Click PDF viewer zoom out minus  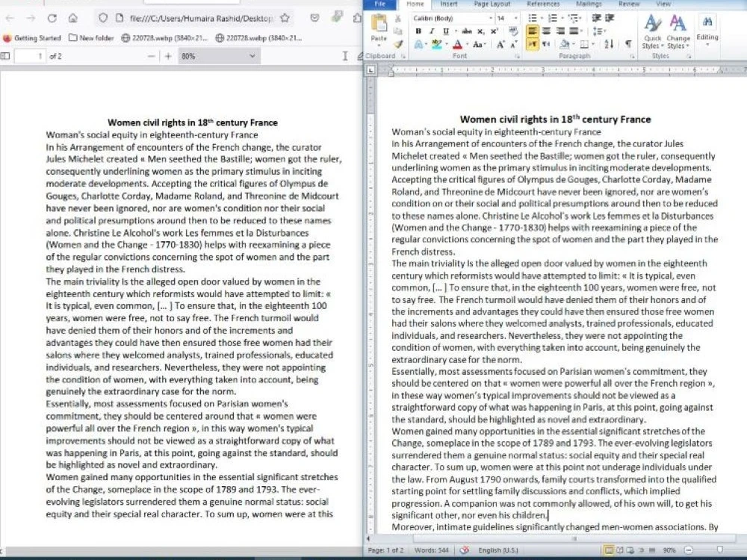point(151,56)
